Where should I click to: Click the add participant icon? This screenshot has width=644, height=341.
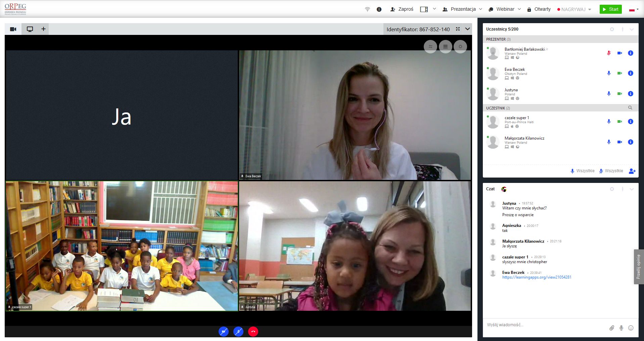(632, 171)
